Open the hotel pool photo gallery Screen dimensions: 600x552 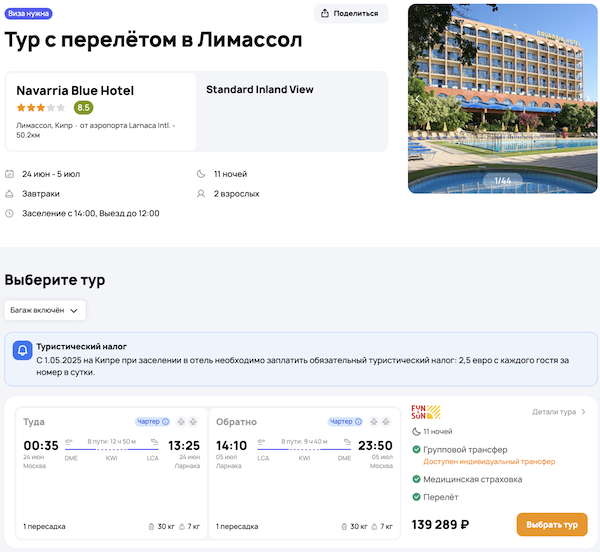(502, 98)
